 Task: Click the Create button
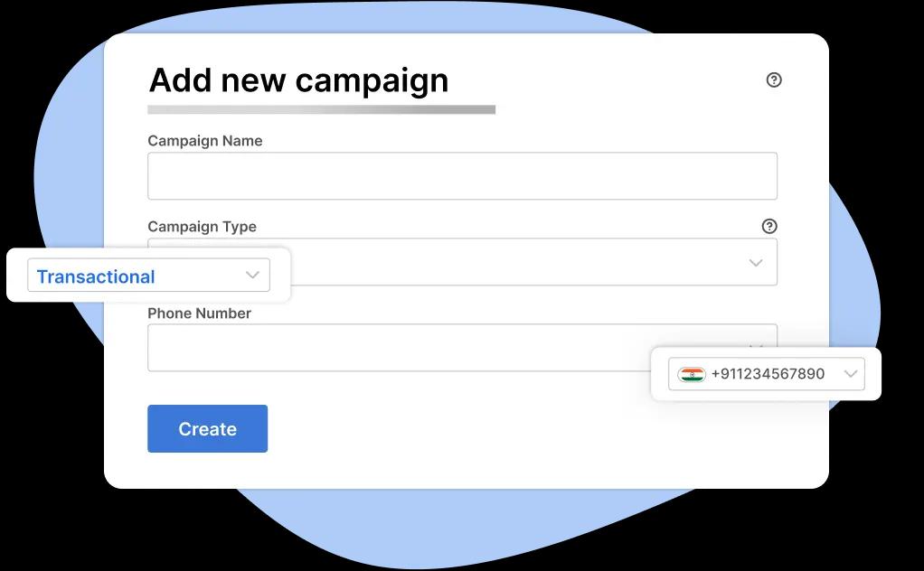click(207, 428)
